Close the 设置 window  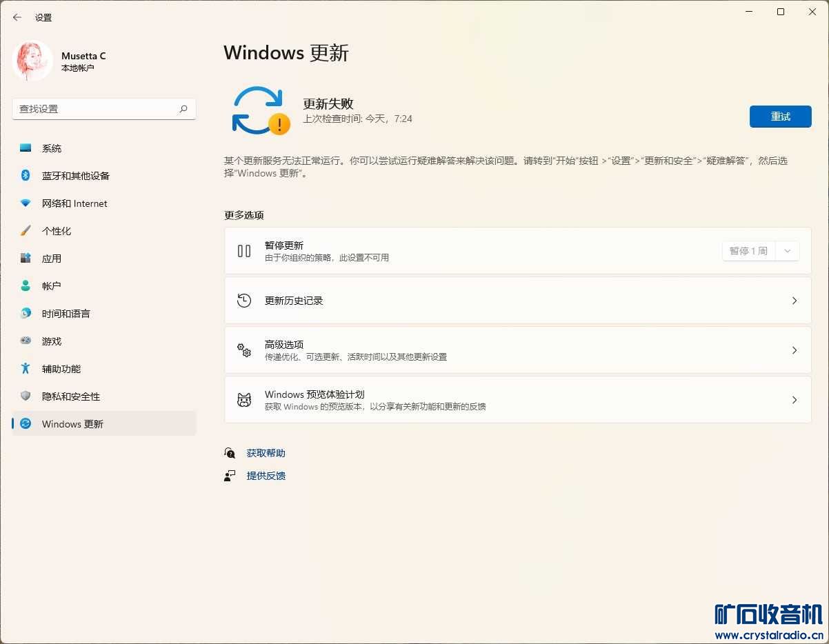812,12
